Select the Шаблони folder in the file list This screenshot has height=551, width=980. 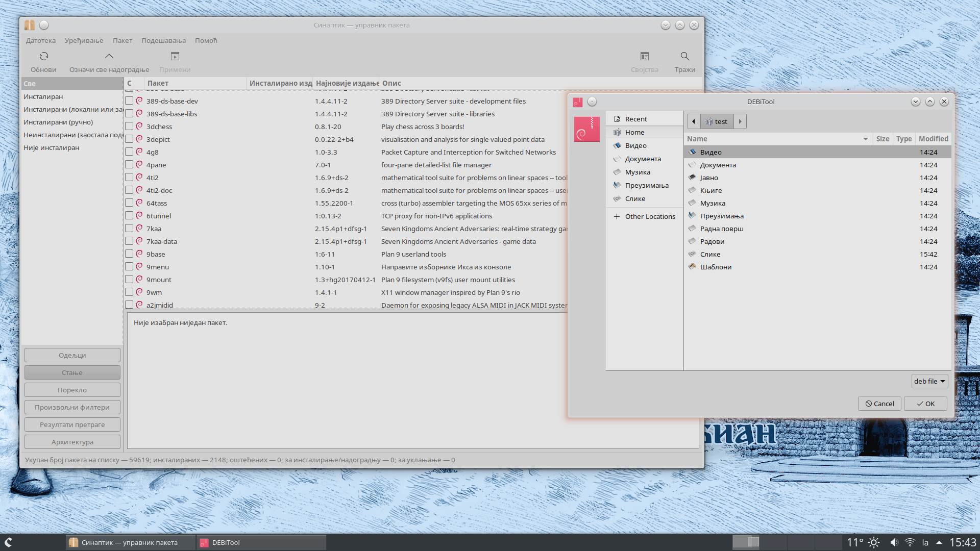(716, 266)
